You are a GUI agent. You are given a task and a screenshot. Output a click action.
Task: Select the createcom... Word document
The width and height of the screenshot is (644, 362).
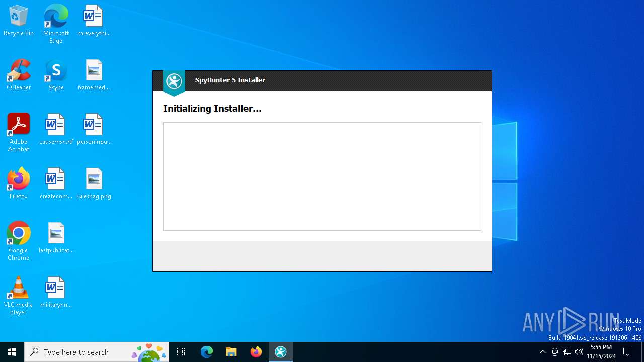[x=56, y=184]
